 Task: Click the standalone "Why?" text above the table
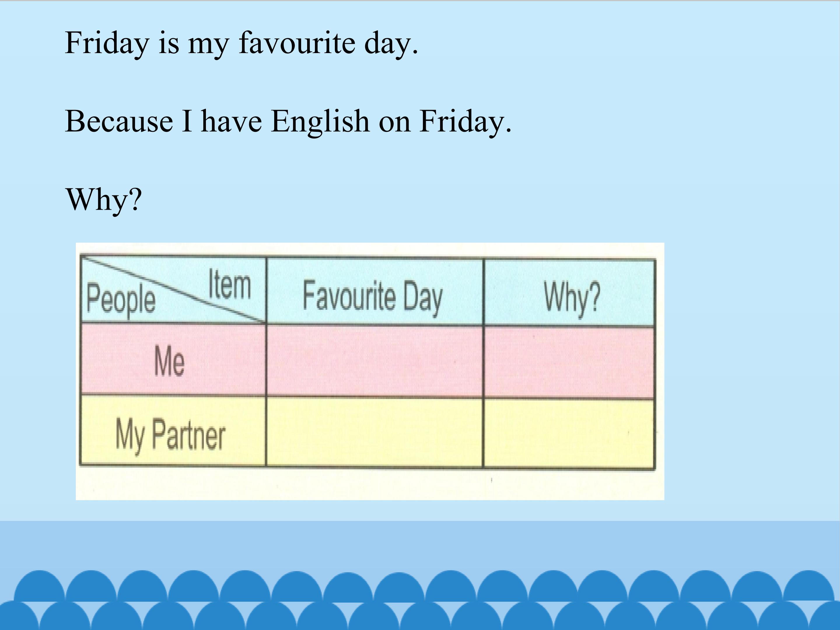104,200
